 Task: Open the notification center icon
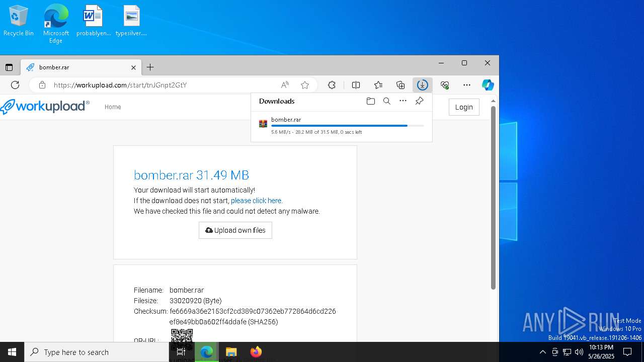[627, 352]
